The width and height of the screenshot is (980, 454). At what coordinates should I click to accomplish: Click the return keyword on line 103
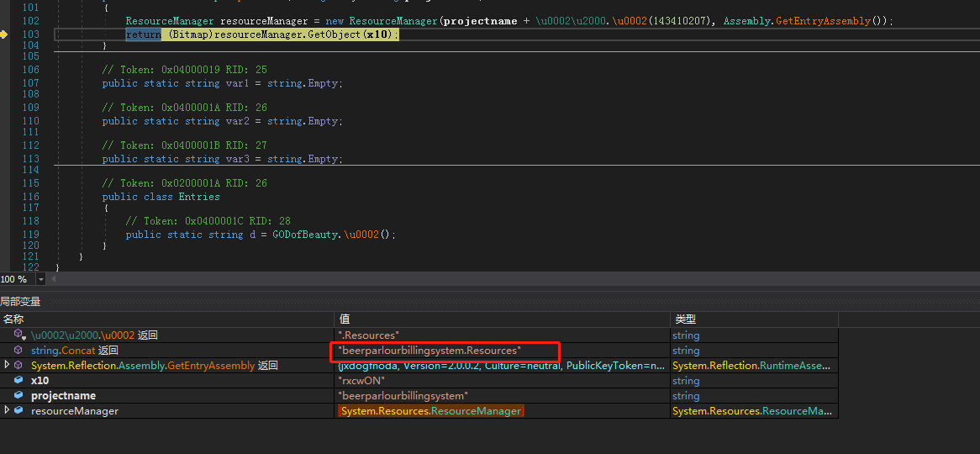(143, 34)
